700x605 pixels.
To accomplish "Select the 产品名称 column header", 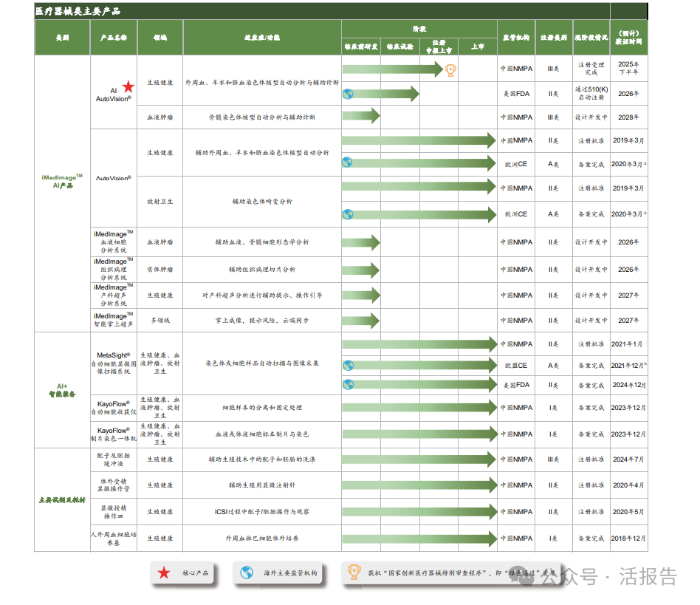I will pos(114,37).
